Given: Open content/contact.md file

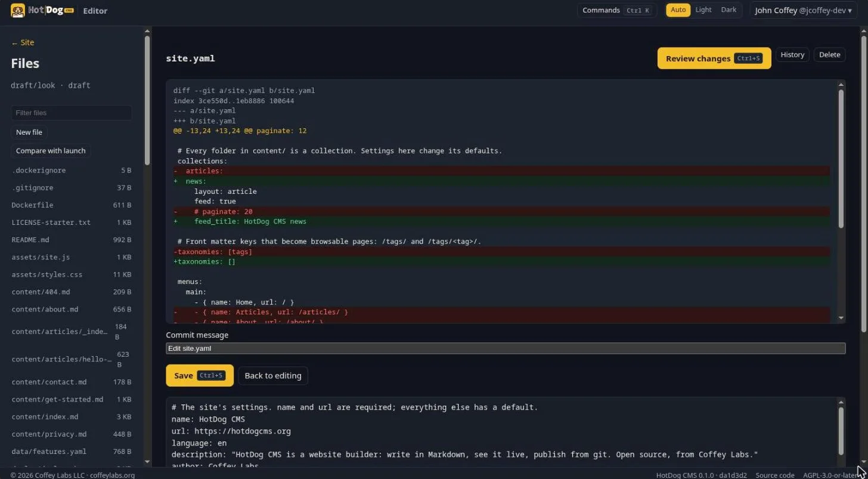Looking at the screenshot, I should click(x=72, y=382).
